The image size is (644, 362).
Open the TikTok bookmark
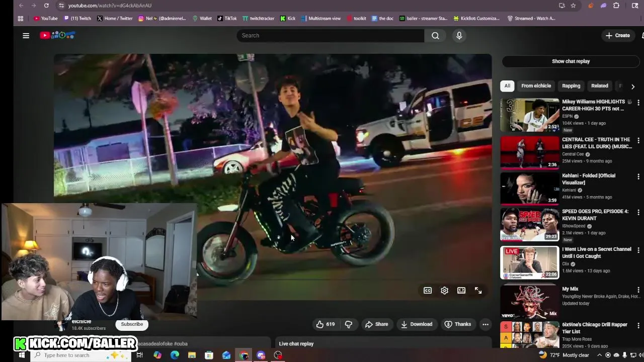(227, 19)
